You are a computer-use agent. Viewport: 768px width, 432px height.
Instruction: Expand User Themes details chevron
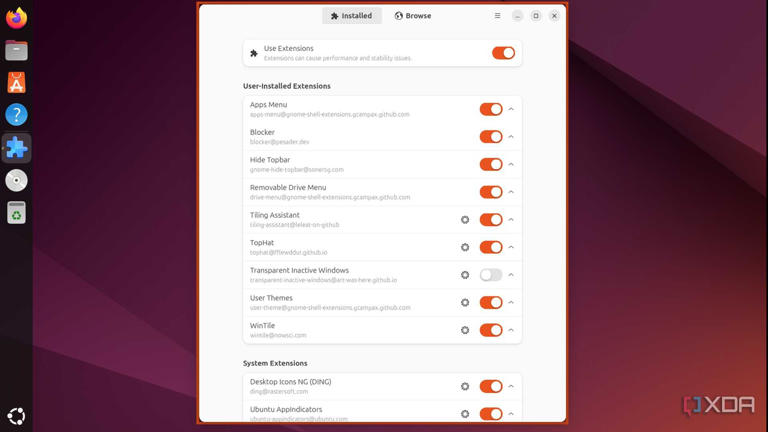(x=511, y=303)
